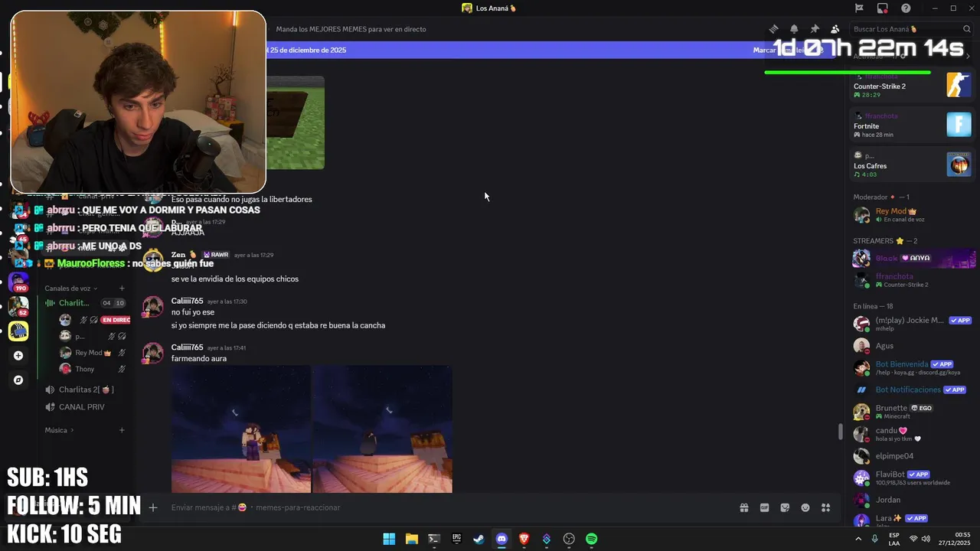Click the screen recording indicator icon
Viewport: 980px width, 551px height.
point(883,8)
